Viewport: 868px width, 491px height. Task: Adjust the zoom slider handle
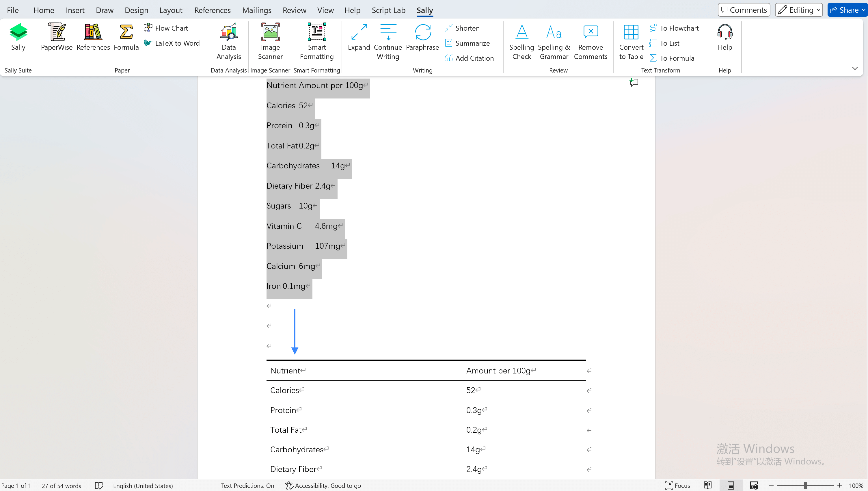(x=805, y=486)
